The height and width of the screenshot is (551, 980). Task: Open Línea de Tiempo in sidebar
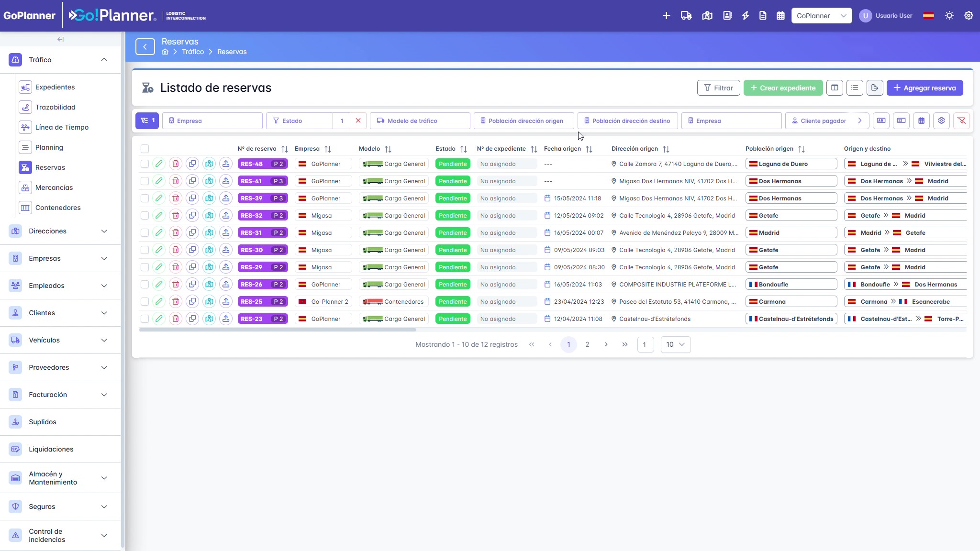tap(62, 128)
